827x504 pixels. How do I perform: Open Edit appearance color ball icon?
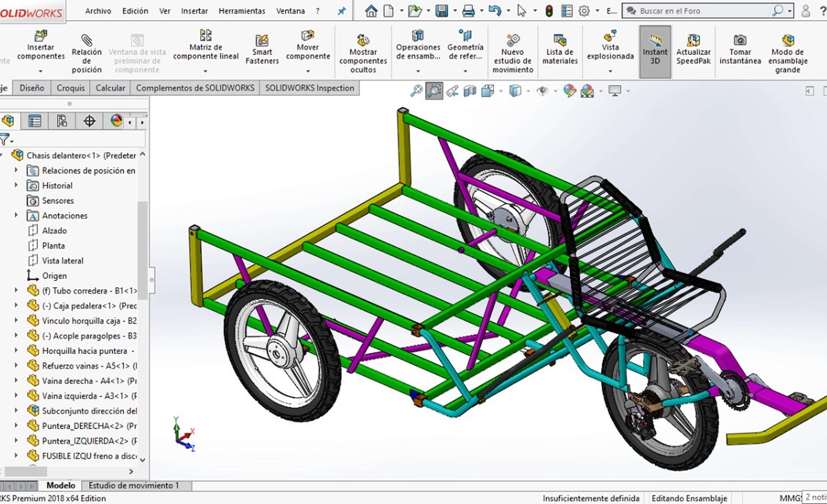point(570,91)
